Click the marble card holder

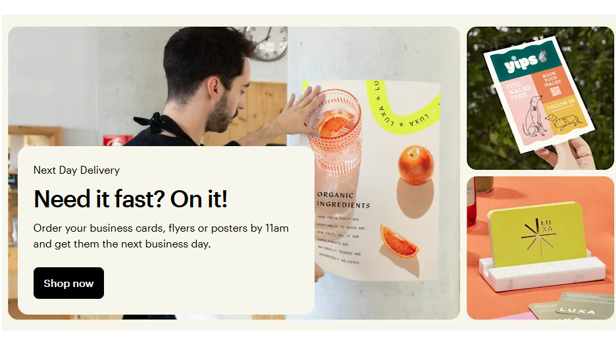pos(542,272)
